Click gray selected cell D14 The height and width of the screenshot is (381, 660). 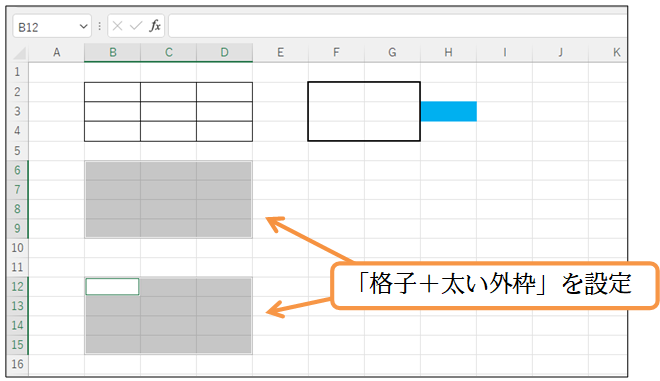click(224, 325)
